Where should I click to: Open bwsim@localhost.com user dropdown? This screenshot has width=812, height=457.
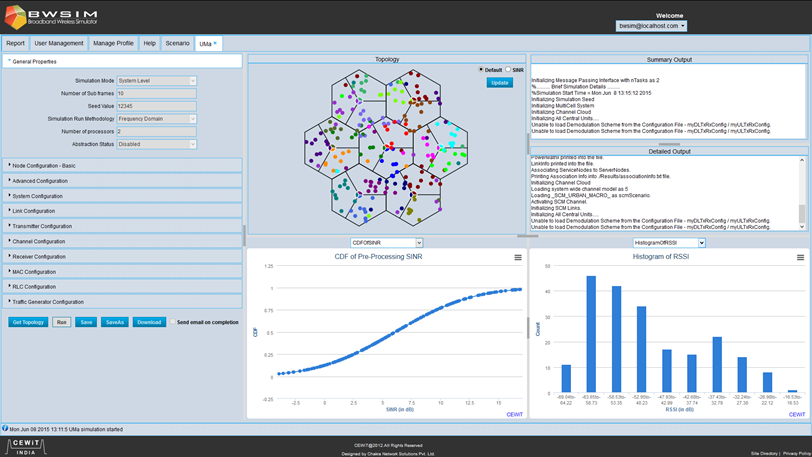point(651,26)
